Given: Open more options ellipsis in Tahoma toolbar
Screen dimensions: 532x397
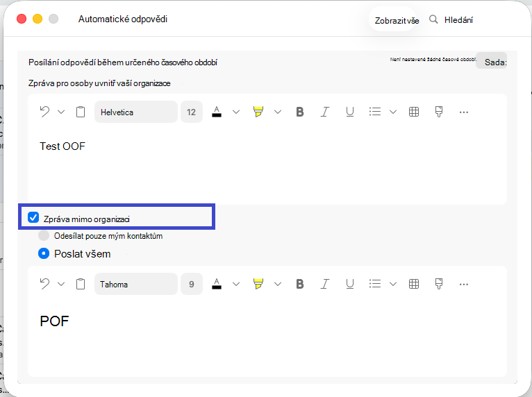Looking at the screenshot, I should click(x=464, y=285).
